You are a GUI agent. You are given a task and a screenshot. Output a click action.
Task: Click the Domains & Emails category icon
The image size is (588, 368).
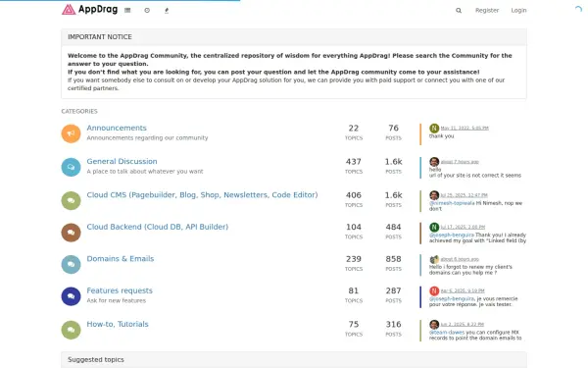tap(71, 264)
